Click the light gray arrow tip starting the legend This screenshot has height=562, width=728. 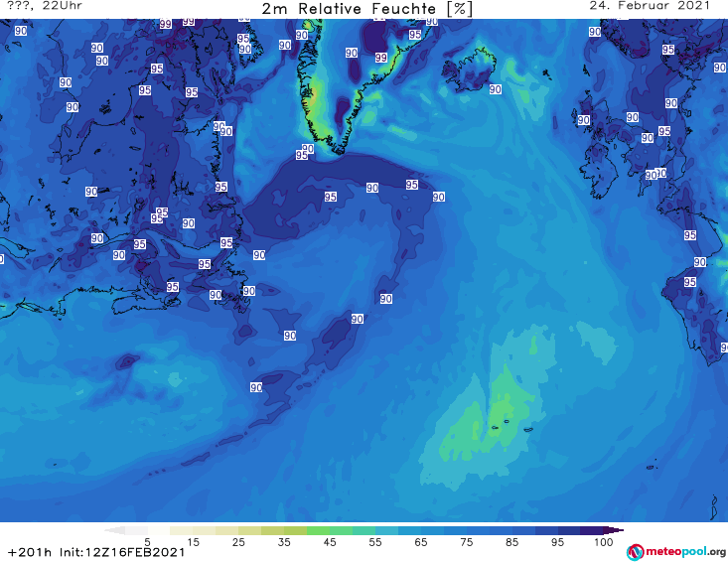click(114, 530)
